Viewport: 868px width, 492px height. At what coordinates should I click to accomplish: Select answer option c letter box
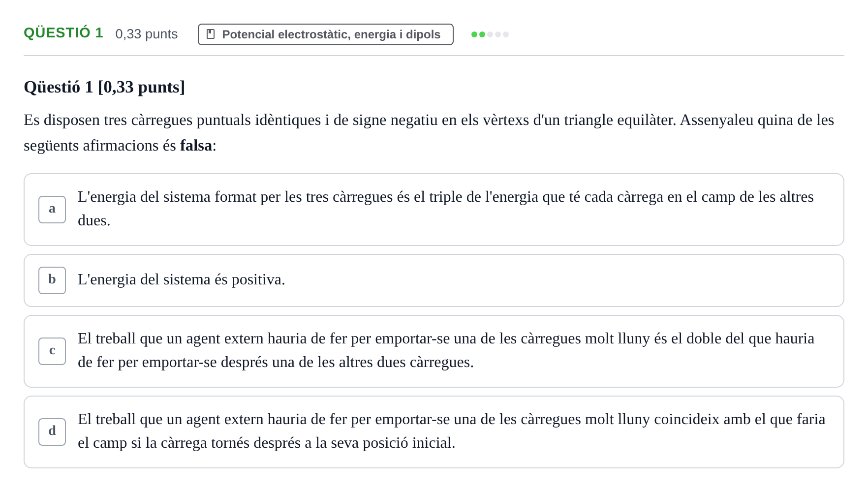[52, 351]
